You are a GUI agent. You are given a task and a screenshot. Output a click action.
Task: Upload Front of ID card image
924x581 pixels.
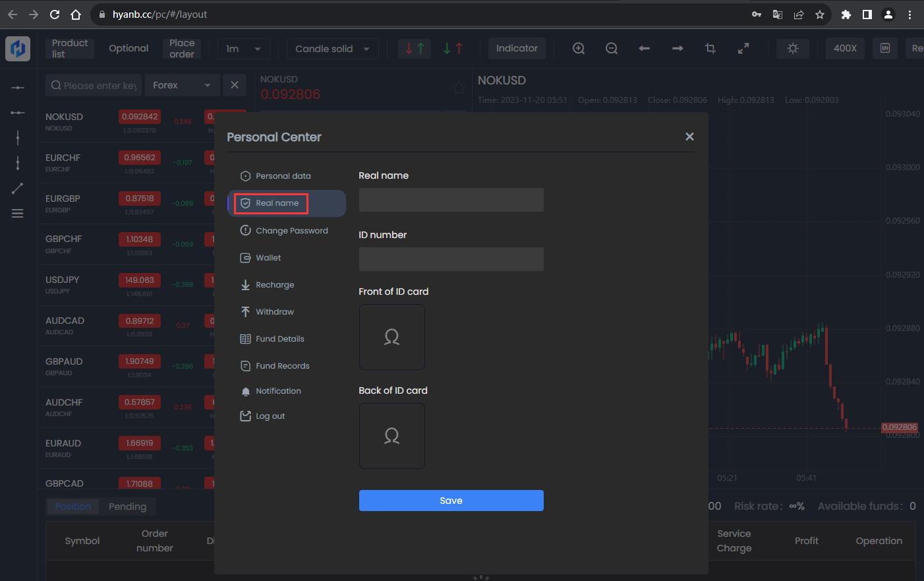[x=391, y=337]
